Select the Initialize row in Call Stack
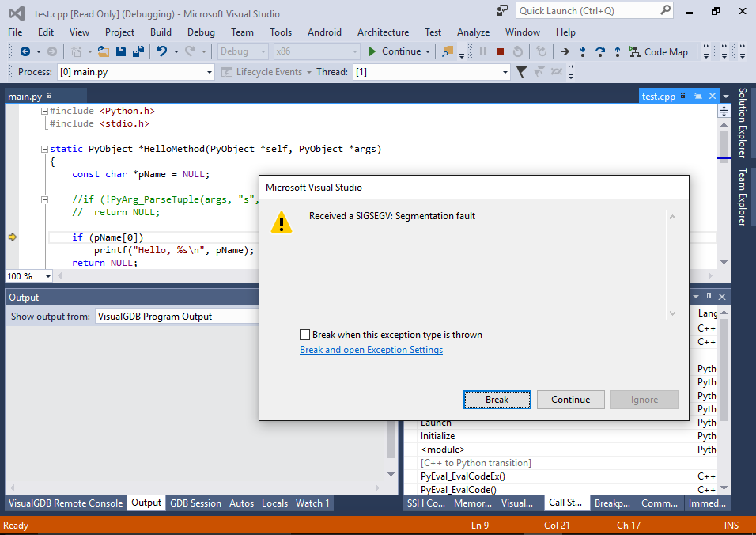This screenshot has width=756, height=535. [x=549, y=435]
